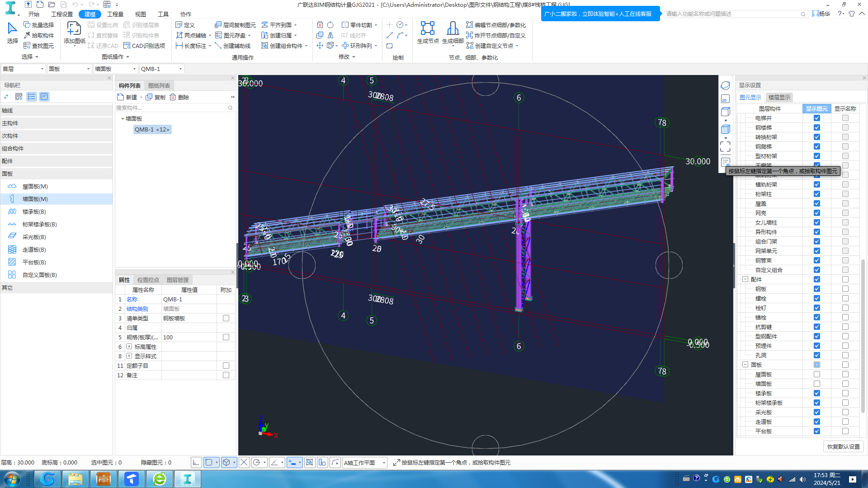Click the delete trash icon in 修改 group
Image resolution: width=868 pixels, height=488 pixels.
(320, 25)
